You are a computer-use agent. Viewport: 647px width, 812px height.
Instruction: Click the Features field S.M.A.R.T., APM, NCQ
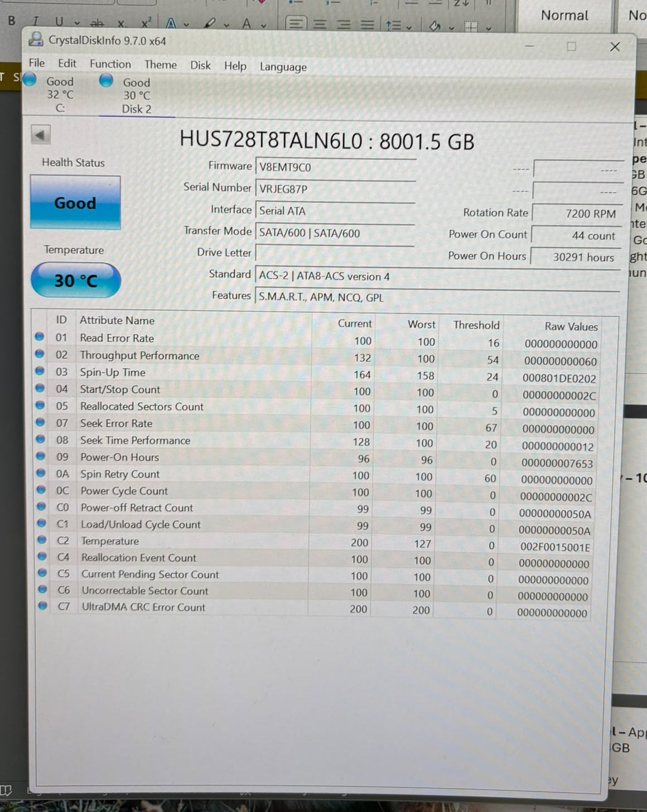click(x=438, y=297)
